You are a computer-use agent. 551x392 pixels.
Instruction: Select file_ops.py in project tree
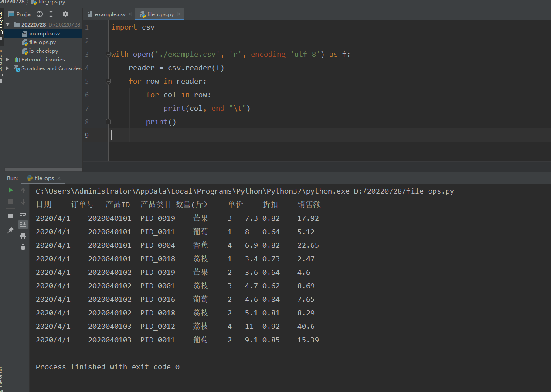click(x=42, y=42)
